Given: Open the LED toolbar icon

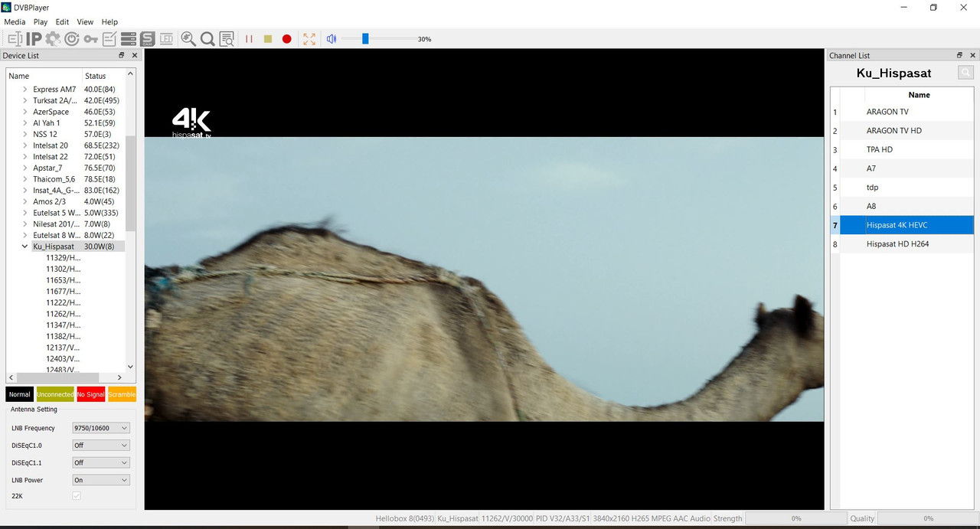Looking at the screenshot, I should coord(166,39).
